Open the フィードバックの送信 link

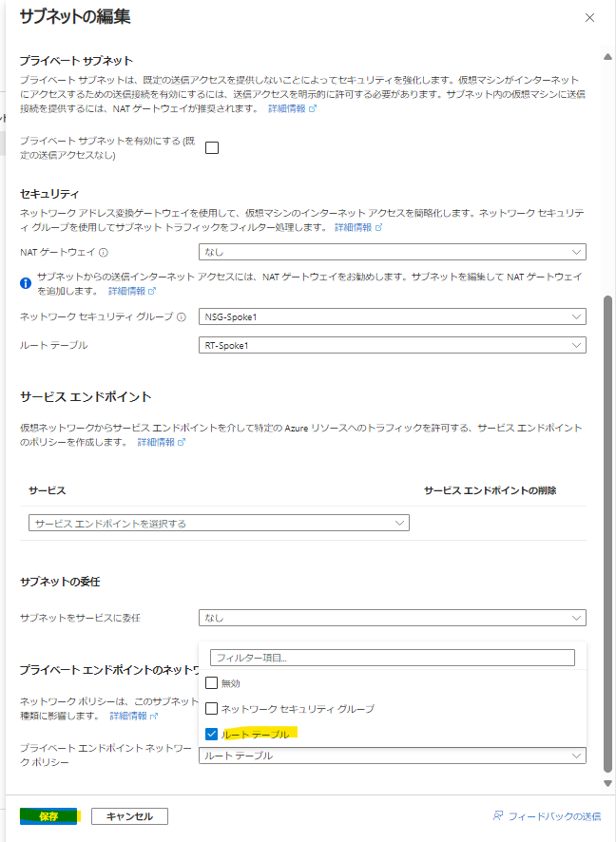click(554, 816)
